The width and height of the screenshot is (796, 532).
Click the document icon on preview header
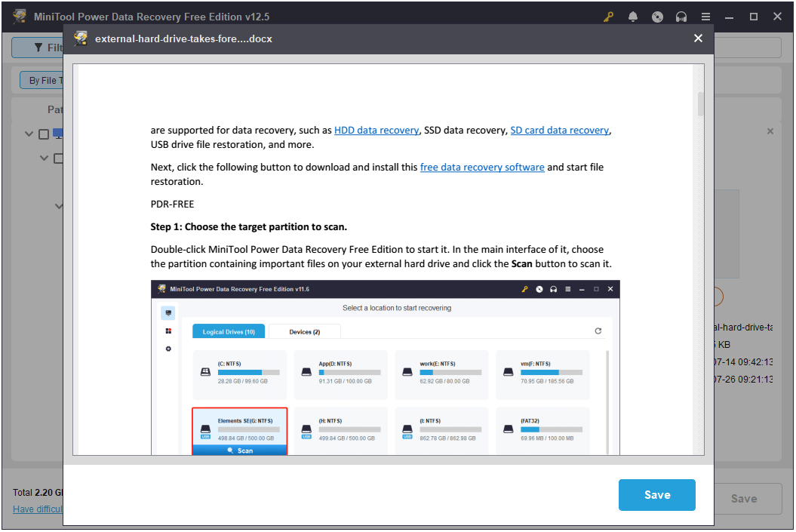tap(81, 38)
